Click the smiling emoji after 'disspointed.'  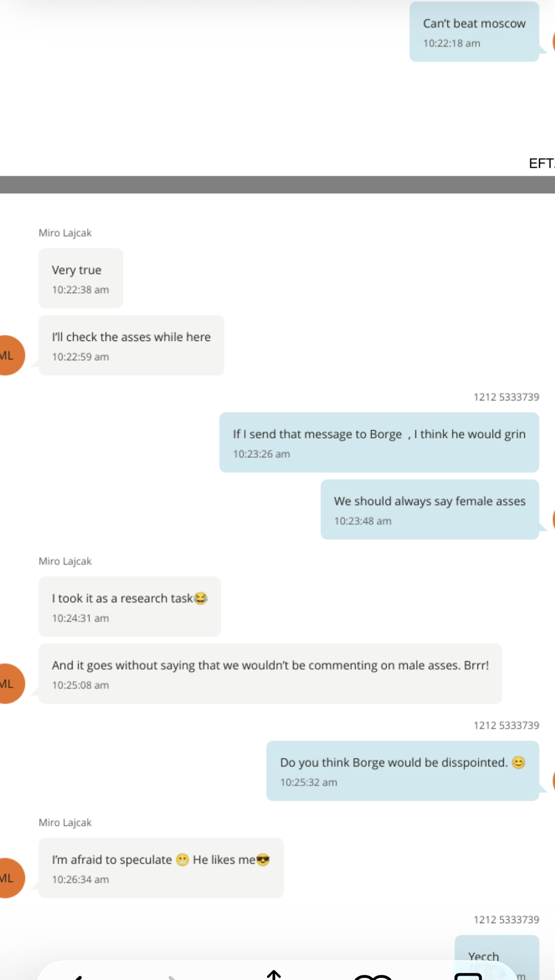click(518, 762)
